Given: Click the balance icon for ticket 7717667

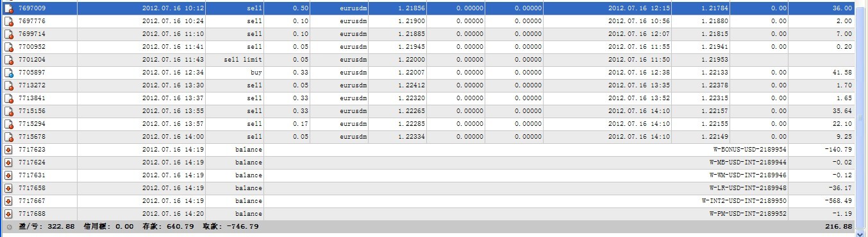Looking at the screenshot, I should click(x=9, y=201).
